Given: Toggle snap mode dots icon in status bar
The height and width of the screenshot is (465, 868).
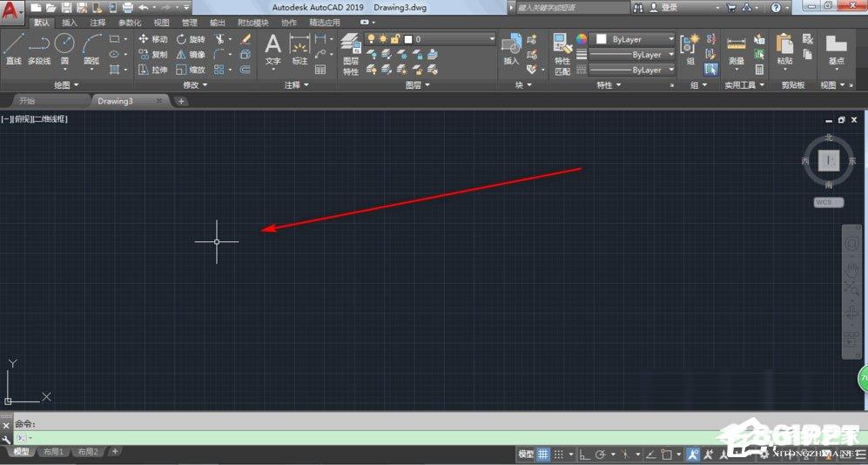Looking at the screenshot, I should tap(559, 455).
